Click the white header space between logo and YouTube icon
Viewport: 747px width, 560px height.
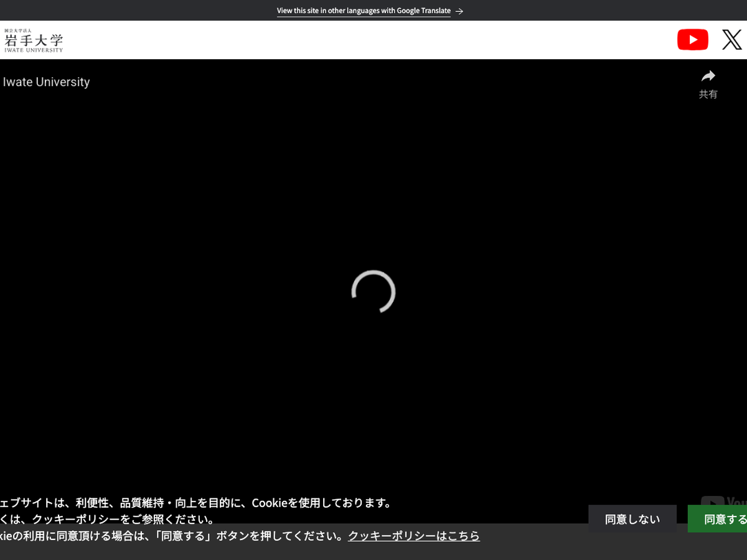pos(374,40)
